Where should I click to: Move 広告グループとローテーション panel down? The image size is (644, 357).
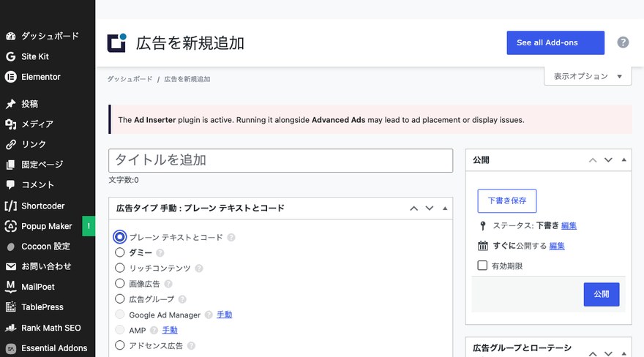point(608,353)
